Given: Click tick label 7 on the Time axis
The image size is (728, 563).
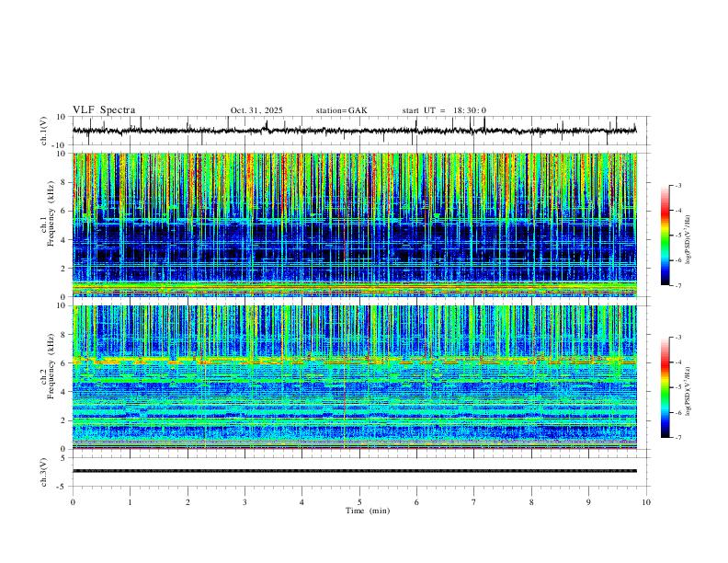Looking at the screenshot, I should click(474, 502).
